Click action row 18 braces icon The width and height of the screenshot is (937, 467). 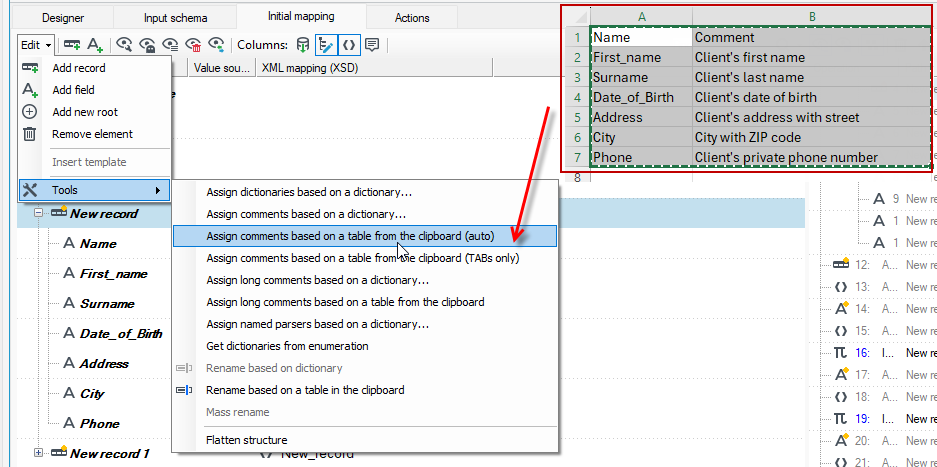click(841, 396)
